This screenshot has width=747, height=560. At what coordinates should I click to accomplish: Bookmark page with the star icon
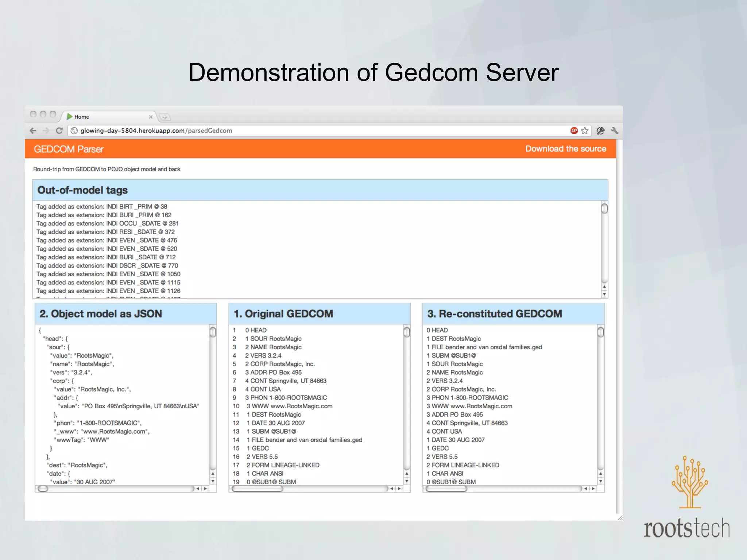(585, 131)
